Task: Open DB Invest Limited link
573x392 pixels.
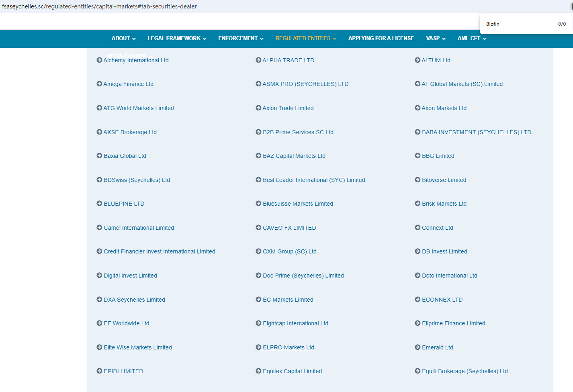Action: pyautogui.click(x=444, y=251)
